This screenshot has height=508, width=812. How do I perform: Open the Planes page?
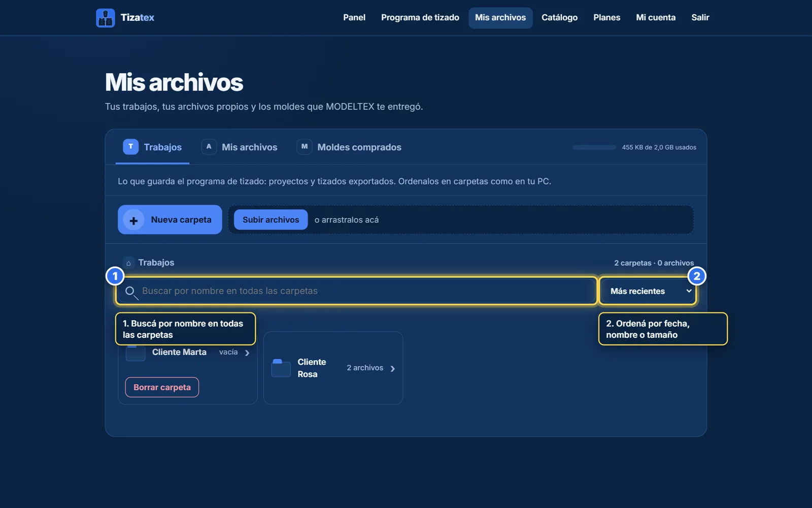point(606,17)
